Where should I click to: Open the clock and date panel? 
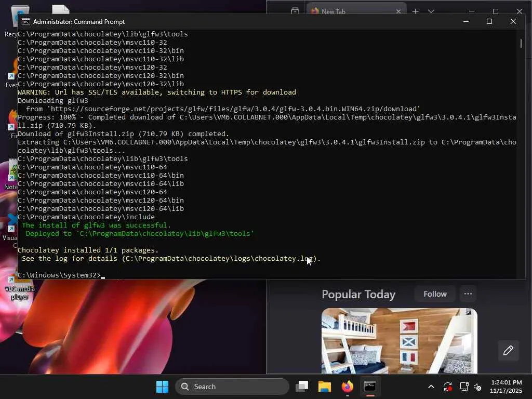click(506, 387)
